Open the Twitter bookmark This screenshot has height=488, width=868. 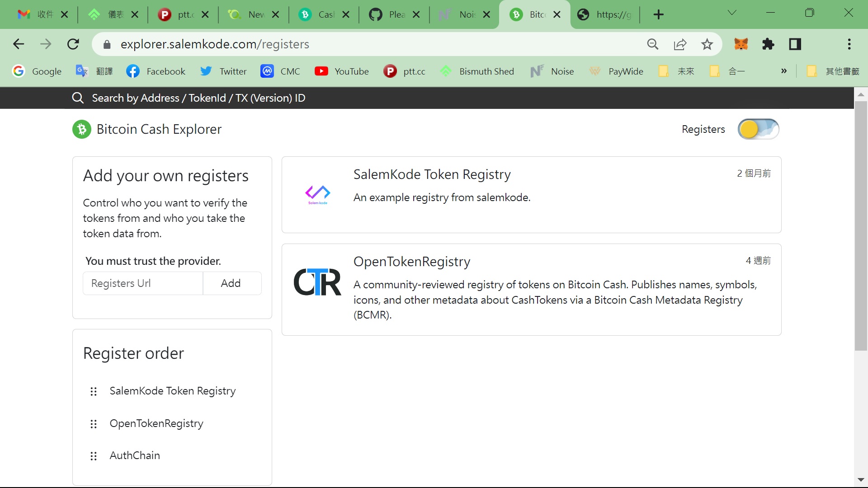point(223,71)
